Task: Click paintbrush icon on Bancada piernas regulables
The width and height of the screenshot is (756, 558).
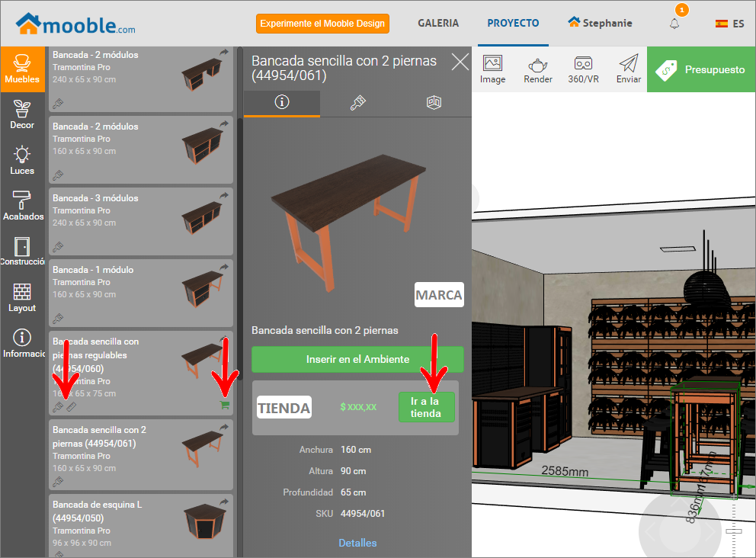Action: point(58,407)
